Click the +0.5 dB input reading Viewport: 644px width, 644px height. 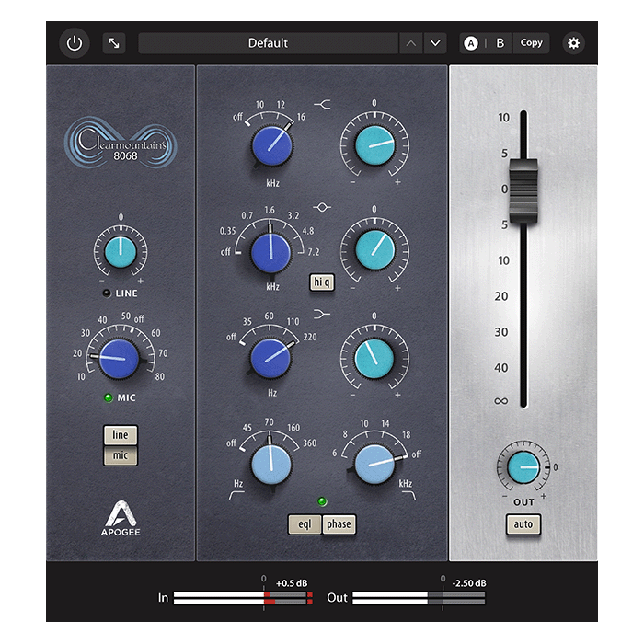coord(292,583)
